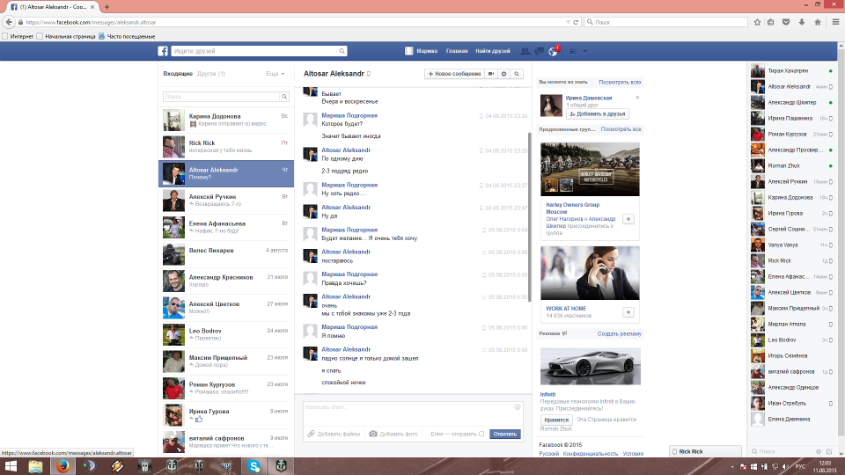
Task: Open the Firefox hamburger menu
Action: tap(836, 22)
